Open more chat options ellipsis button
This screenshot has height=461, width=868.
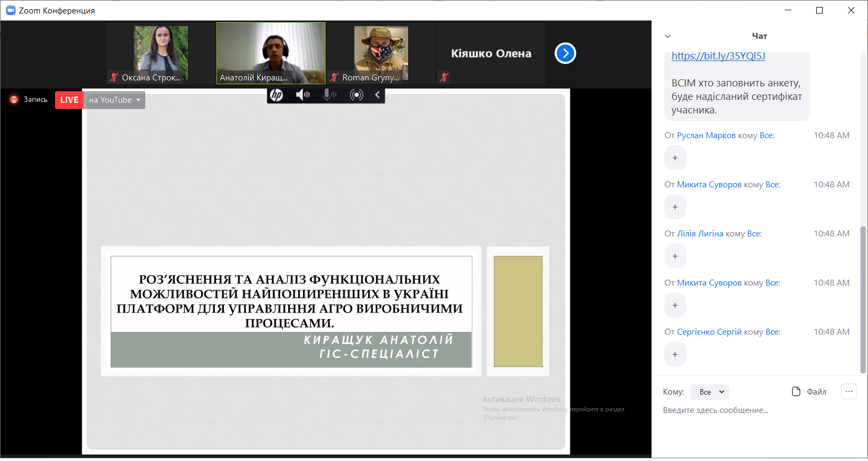click(x=849, y=392)
